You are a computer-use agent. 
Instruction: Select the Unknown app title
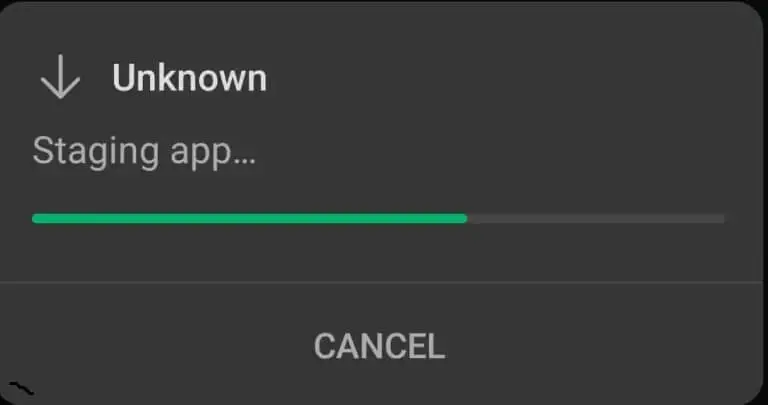(190, 78)
